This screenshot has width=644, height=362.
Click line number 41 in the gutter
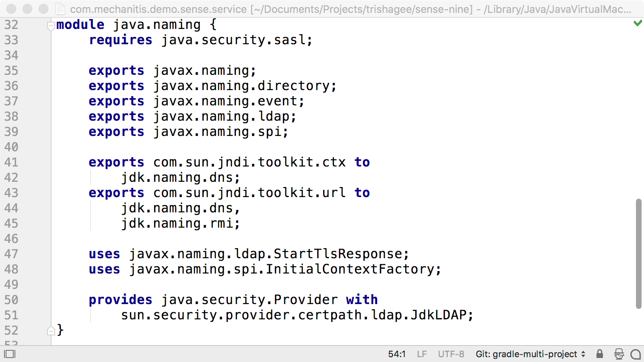12,162
